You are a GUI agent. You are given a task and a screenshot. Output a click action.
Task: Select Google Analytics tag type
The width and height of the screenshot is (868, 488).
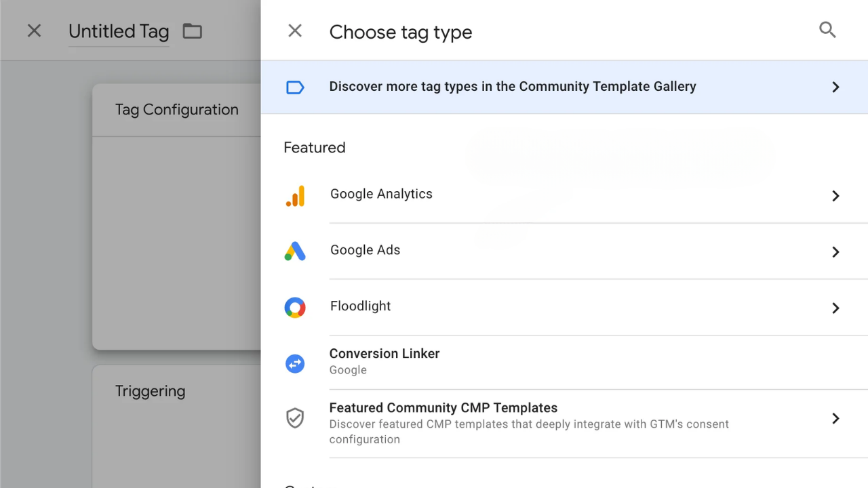pos(564,195)
